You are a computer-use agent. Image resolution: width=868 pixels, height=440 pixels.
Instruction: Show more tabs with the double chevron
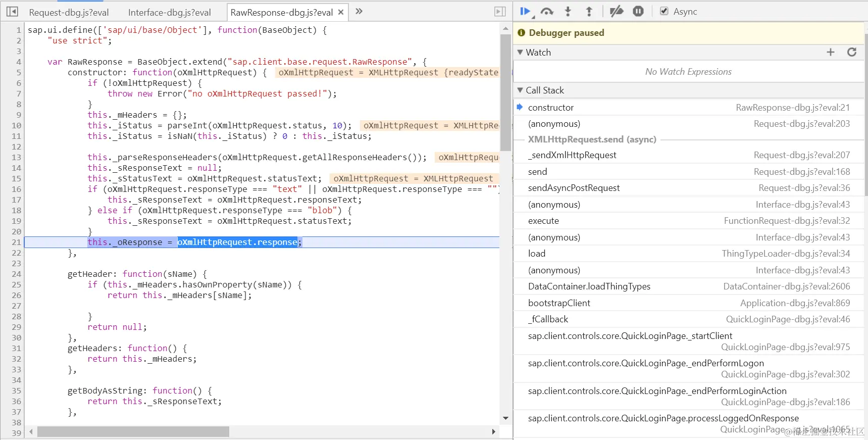[359, 11]
